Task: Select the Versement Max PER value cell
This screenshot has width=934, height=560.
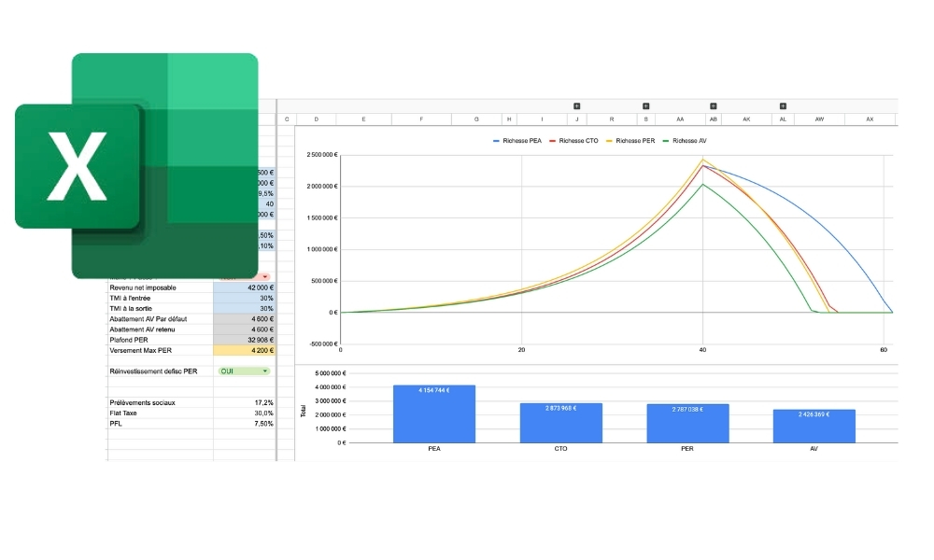Action: click(x=244, y=350)
